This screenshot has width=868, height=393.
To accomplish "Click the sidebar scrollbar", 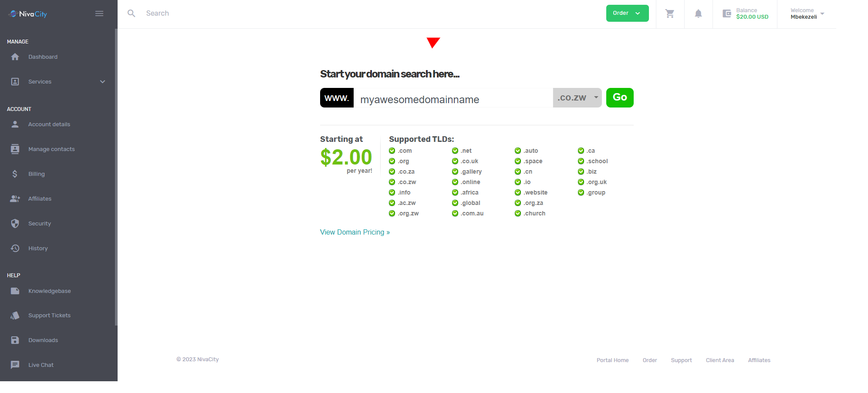I will tap(116, 177).
